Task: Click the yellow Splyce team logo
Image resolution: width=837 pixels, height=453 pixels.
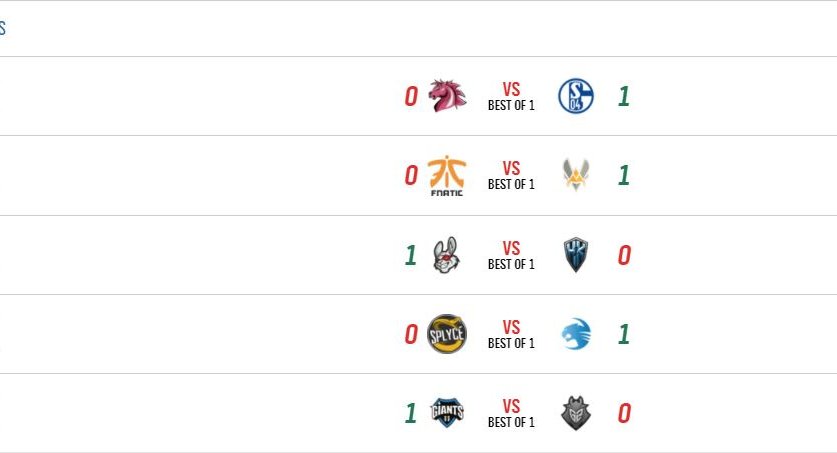Action: (446, 334)
